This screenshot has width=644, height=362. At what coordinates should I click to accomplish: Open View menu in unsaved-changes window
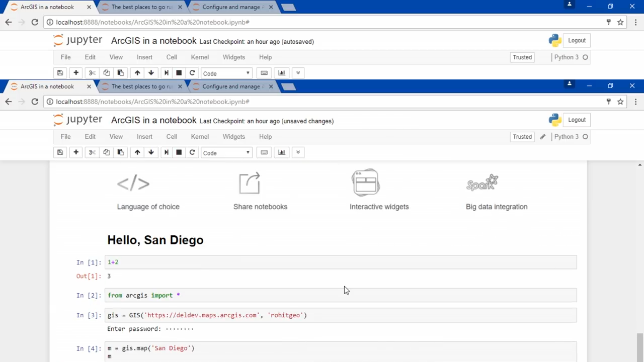[116, 137]
